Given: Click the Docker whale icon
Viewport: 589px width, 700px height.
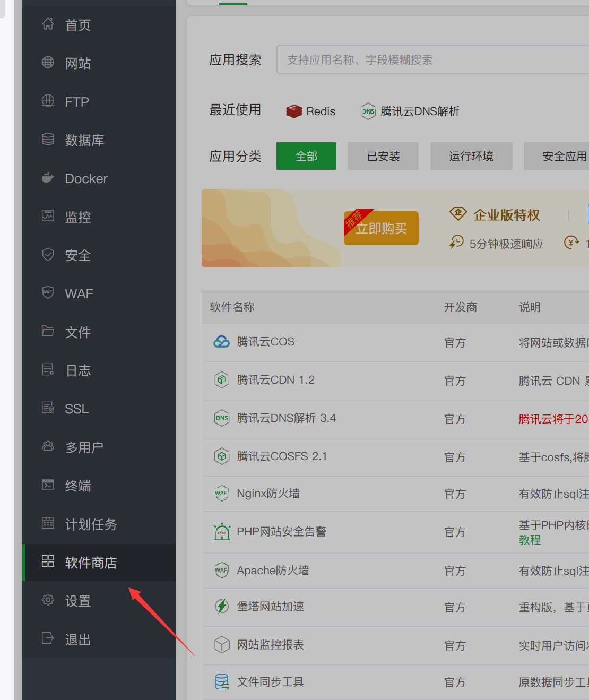Looking at the screenshot, I should [48, 178].
